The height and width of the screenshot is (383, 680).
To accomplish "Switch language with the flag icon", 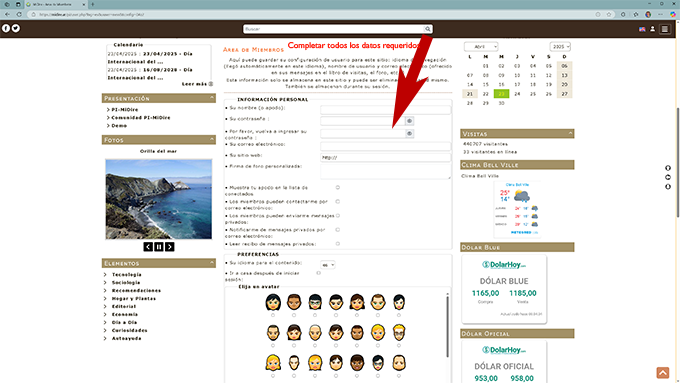I will (x=642, y=29).
